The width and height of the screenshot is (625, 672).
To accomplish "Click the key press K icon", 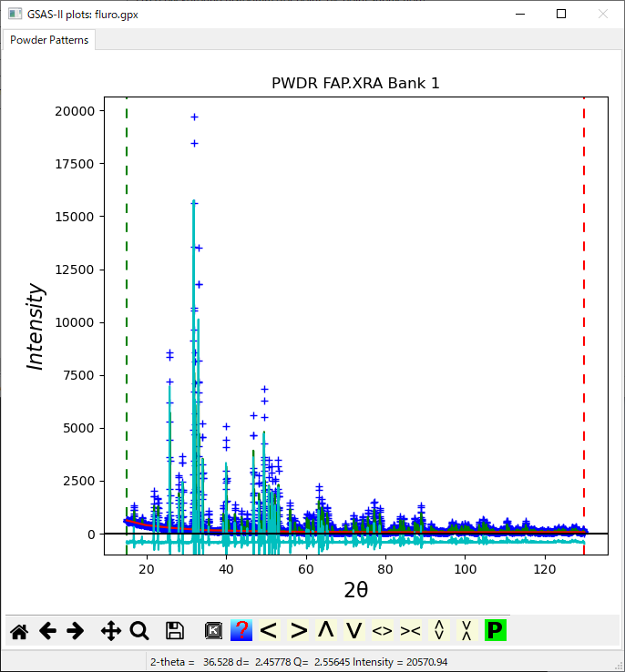I will tap(213, 630).
